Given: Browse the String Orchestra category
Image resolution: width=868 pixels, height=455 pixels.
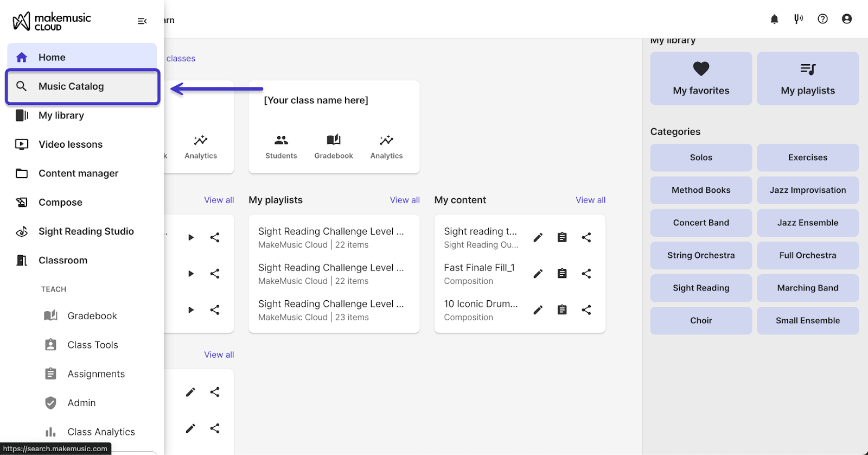Looking at the screenshot, I should click(x=701, y=255).
